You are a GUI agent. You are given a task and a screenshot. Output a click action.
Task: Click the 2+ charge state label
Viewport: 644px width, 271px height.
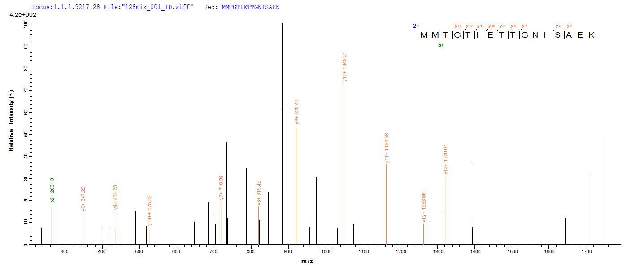(x=416, y=26)
